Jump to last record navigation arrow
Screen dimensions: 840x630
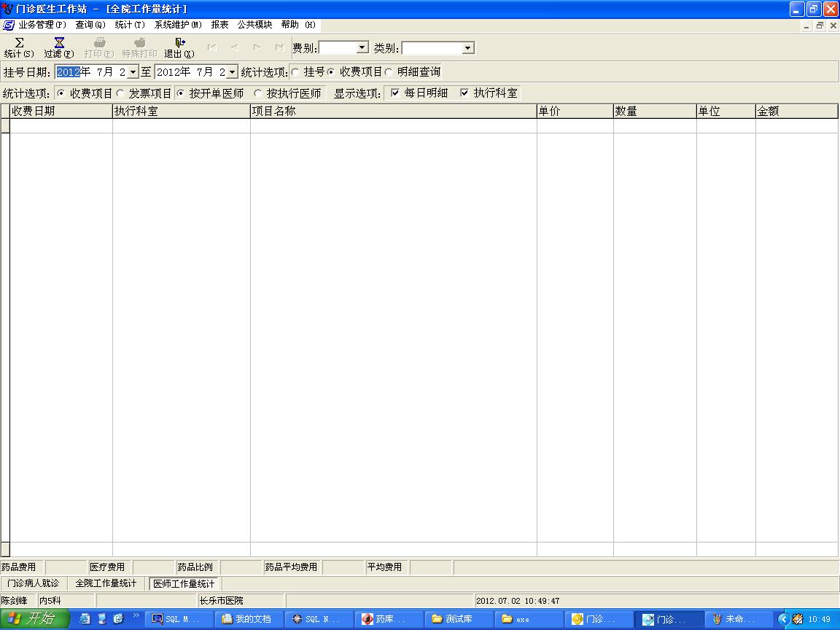(x=279, y=47)
